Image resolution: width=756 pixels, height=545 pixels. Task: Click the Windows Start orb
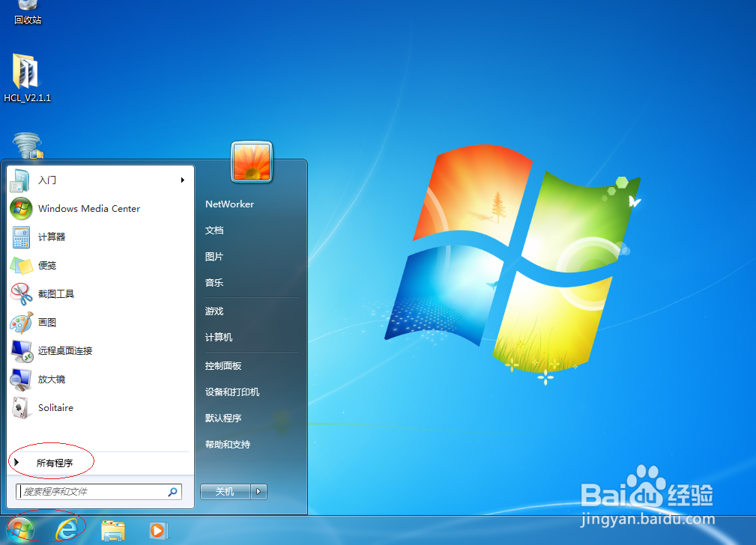pos(20,530)
